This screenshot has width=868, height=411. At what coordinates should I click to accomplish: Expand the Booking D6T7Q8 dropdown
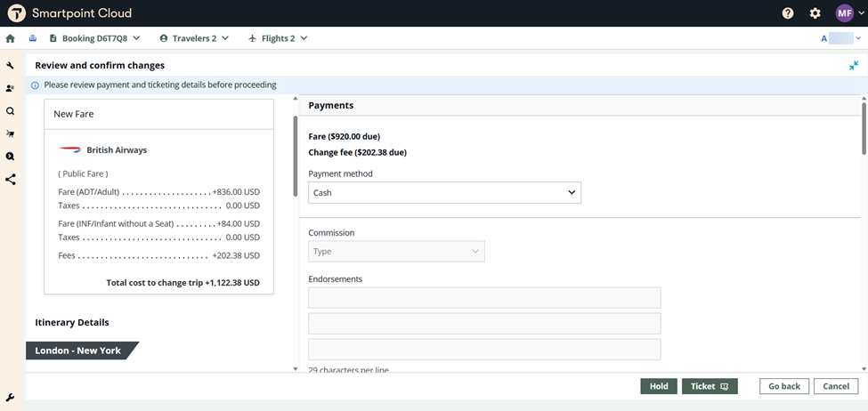[x=94, y=38]
